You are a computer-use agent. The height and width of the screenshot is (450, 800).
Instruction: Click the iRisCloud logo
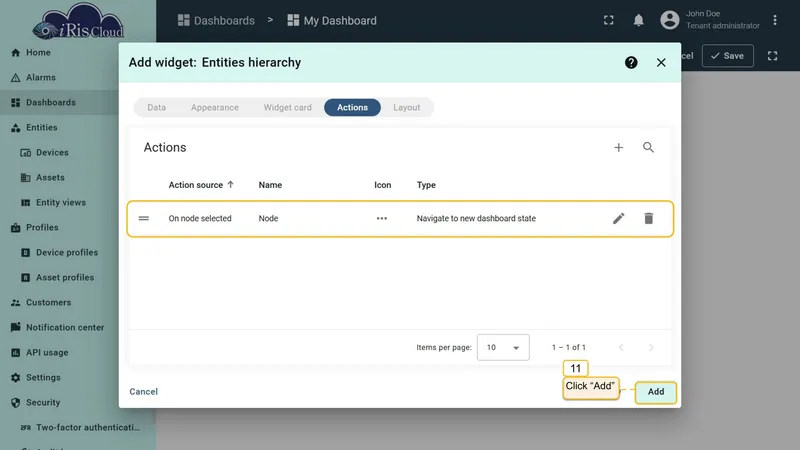point(79,21)
